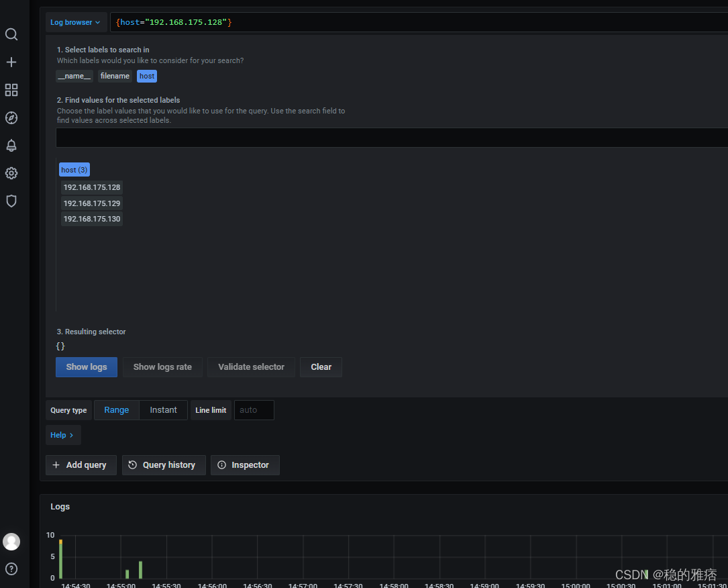This screenshot has width=728, height=588.
Task: Clear the label selector
Action: click(321, 367)
